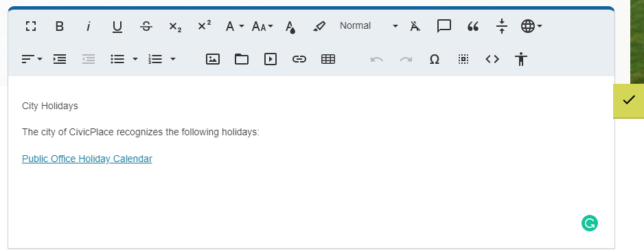This screenshot has height=252, width=644.
Task: Toggle superscript formatting
Action: click(x=204, y=26)
